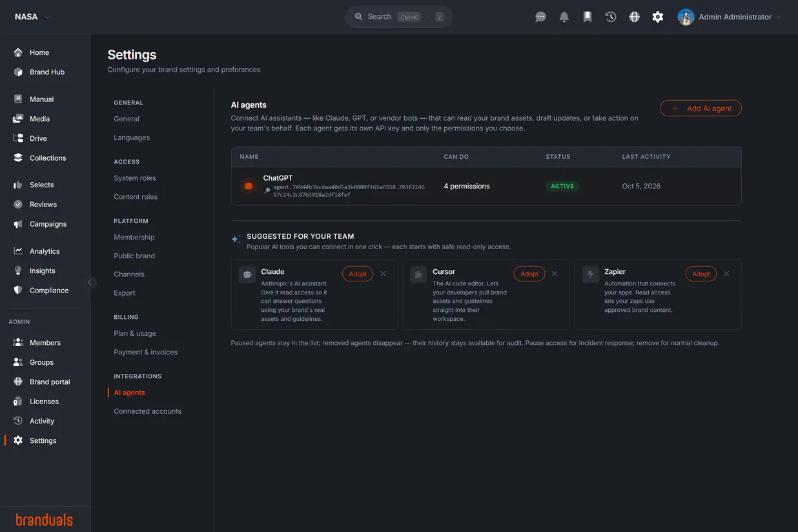Click the Groups icon in sidebar

(x=18, y=362)
